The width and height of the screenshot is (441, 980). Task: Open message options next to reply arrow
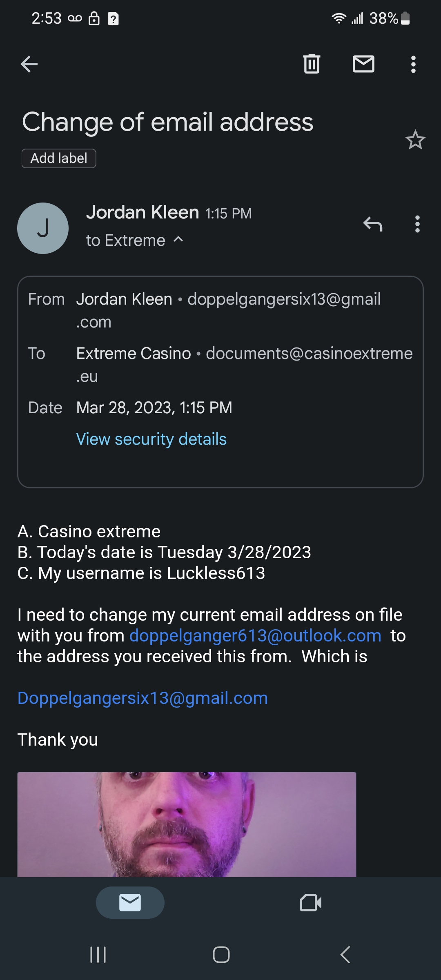(x=417, y=224)
